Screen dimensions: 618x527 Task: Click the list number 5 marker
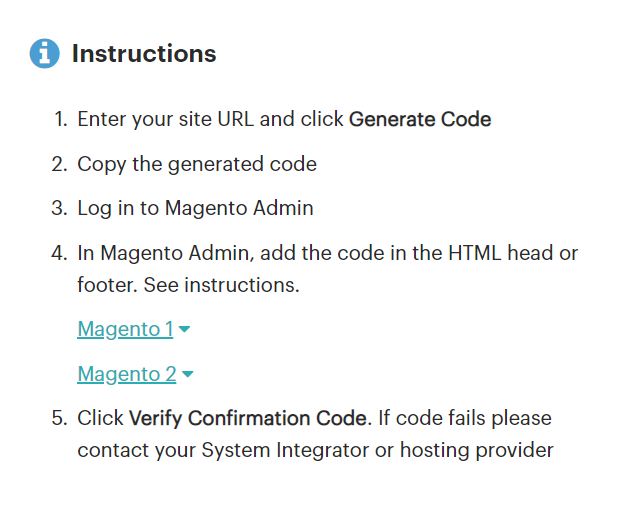click(x=60, y=418)
